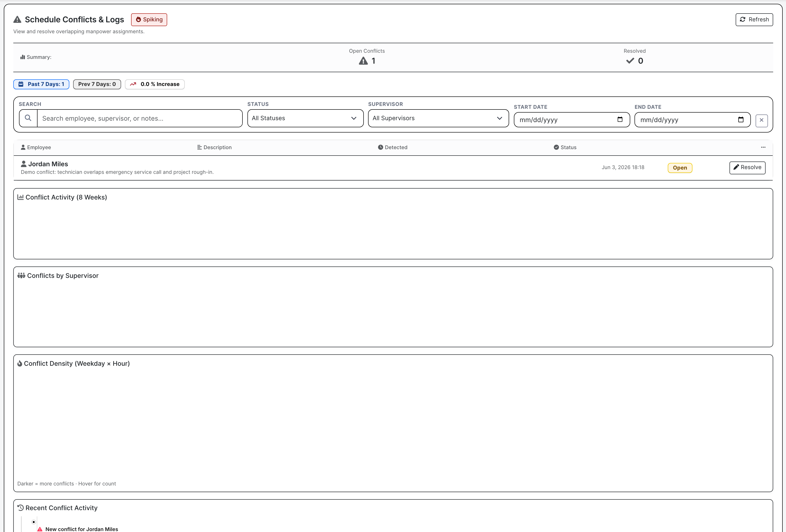
Task: Open the All Supervisors dropdown
Action: 438,118
